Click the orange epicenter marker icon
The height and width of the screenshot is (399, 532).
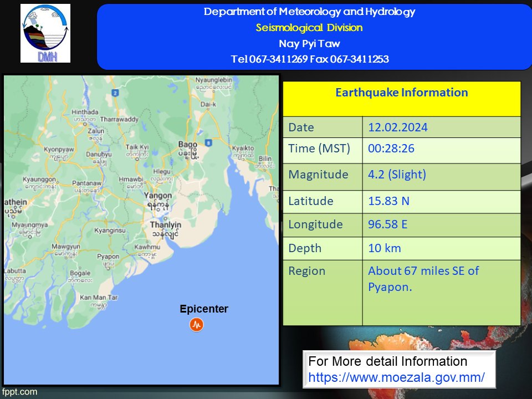196,325
